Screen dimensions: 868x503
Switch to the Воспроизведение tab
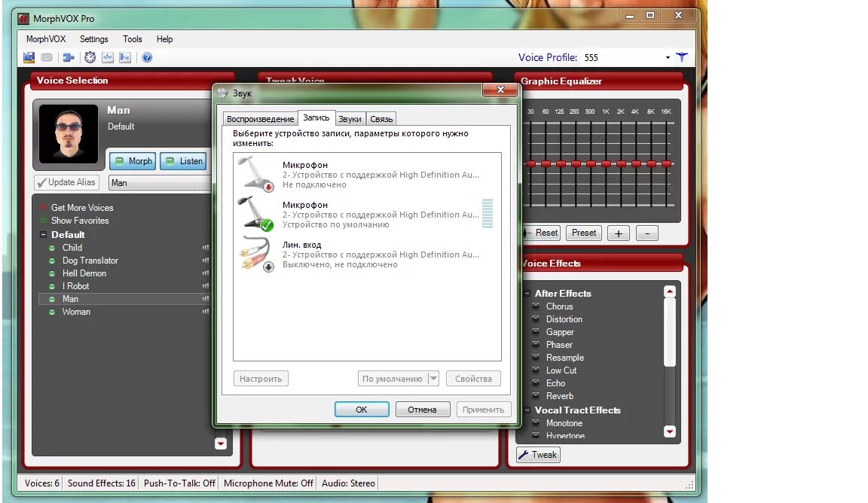click(x=260, y=119)
